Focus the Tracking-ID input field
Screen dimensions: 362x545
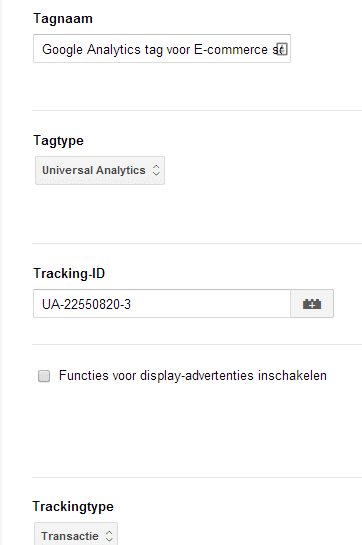point(162,303)
